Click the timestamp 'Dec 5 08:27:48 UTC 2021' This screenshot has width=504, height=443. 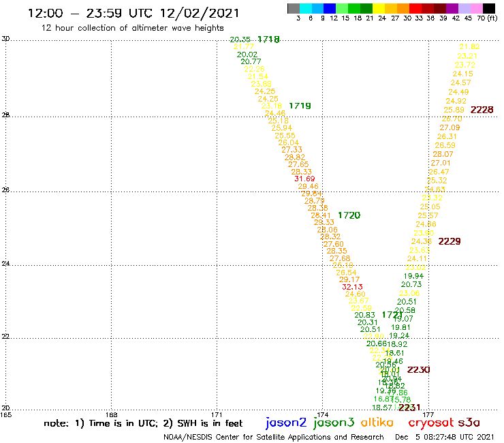click(x=445, y=438)
